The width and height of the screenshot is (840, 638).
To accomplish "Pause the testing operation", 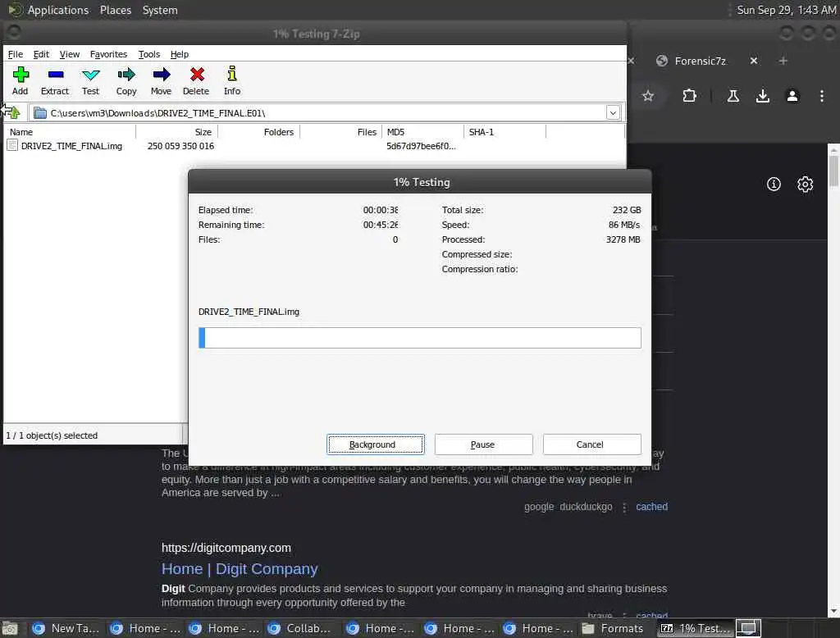I will [483, 444].
